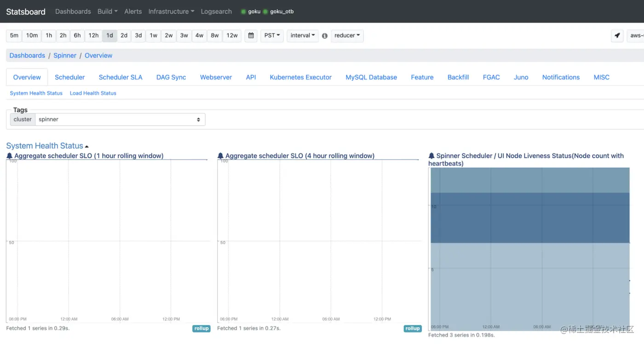Viewport: 644px width, 344px height.
Task: Jump to System Health Status anchor link
Action: click(x=36, y=93)
